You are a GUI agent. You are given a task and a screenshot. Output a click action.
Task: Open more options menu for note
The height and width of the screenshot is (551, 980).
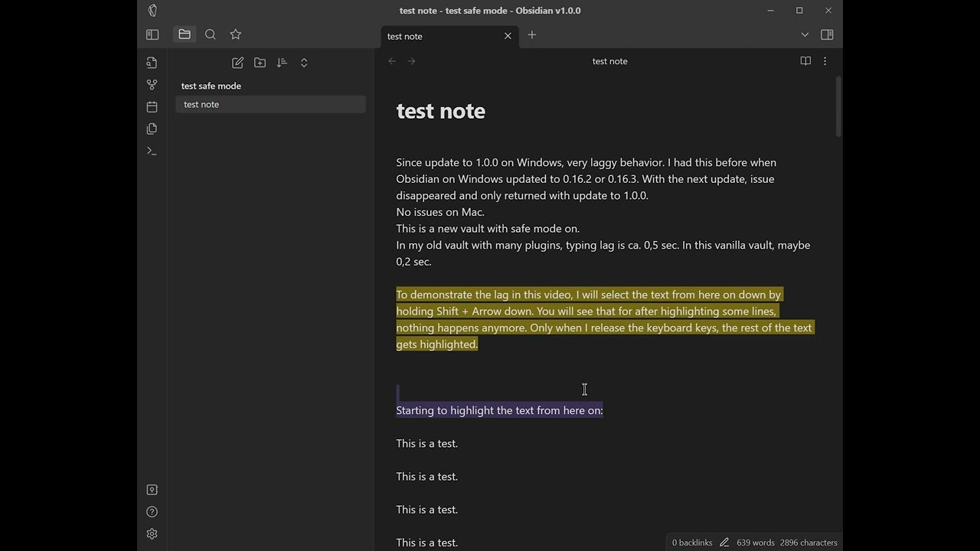[x=825, y=61]
